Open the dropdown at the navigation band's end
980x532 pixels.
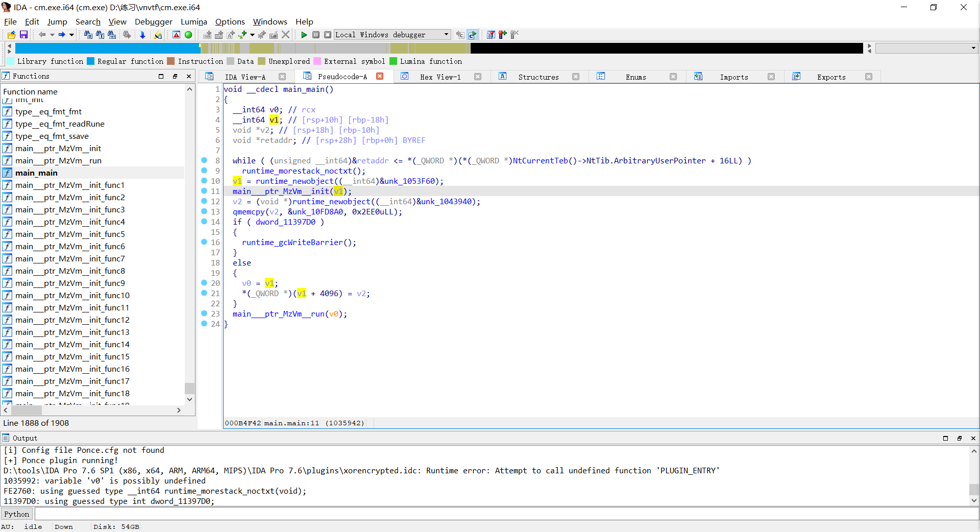tap(973, 48)
